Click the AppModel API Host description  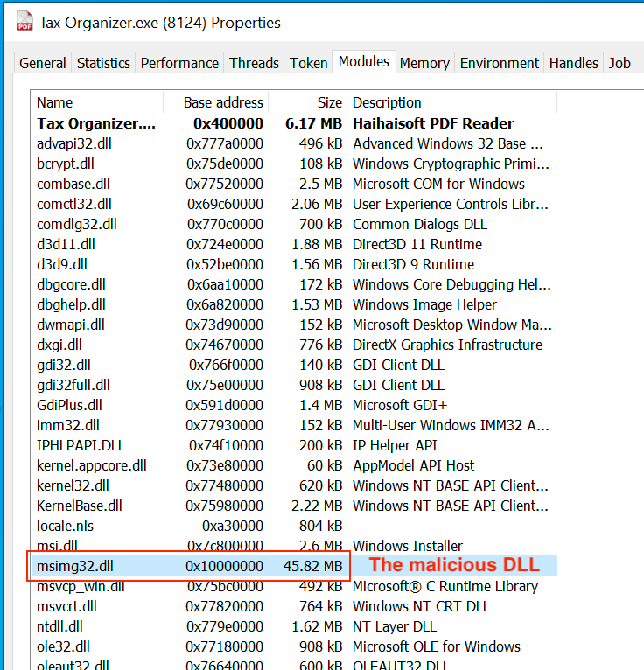point(413,465)
